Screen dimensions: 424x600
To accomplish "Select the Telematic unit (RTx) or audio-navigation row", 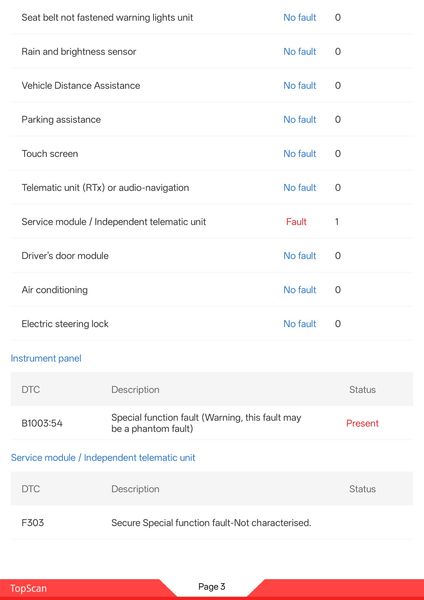I will [x=212, y=188].
